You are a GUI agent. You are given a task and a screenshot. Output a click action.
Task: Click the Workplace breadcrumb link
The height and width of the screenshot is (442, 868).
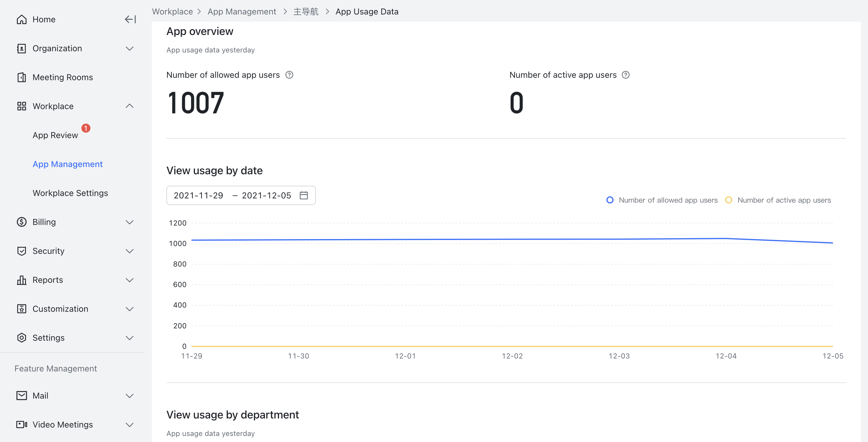coord(172,11)
